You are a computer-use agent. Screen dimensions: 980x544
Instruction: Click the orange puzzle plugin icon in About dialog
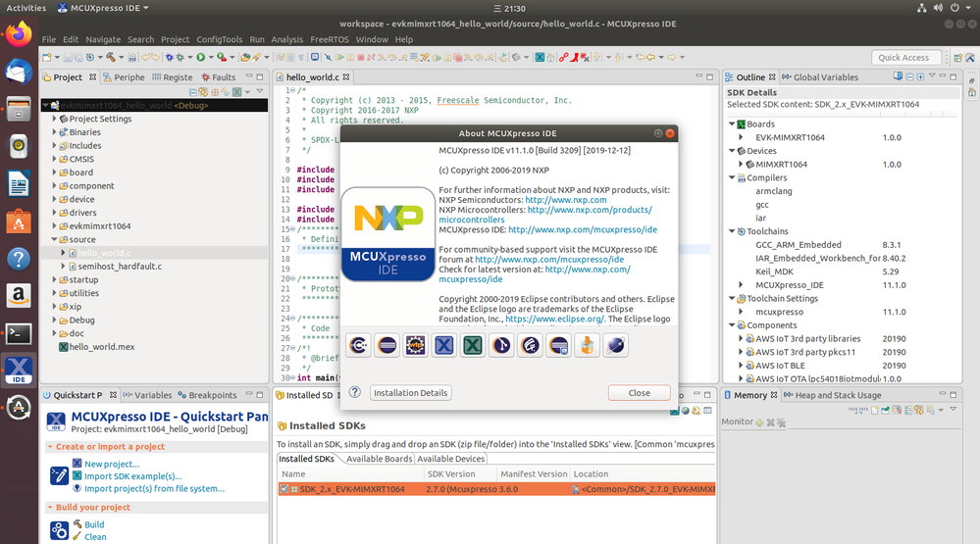pyautogui.click(x=587, y=345)
